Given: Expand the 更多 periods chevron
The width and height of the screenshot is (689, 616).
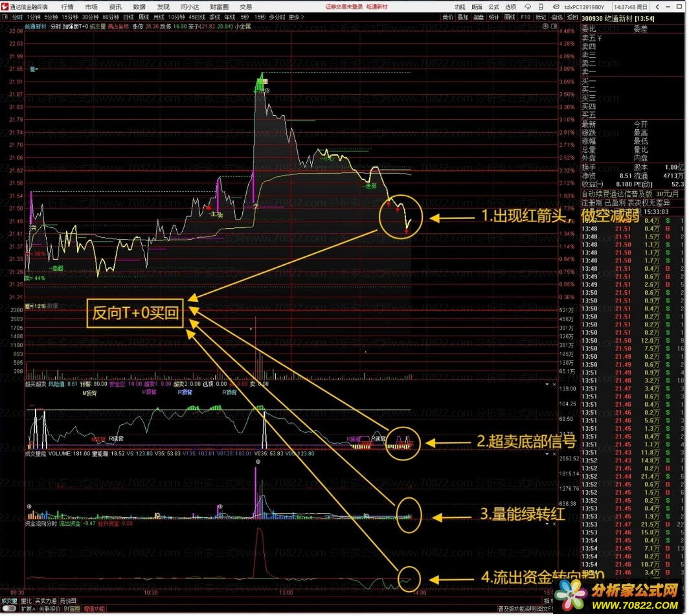Looking at the screenshot, I should (302, 17).
